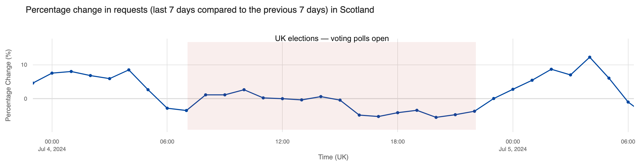
Task: Click the 'Jul 5, 2024' date label
Action: [x=513, y=149]
